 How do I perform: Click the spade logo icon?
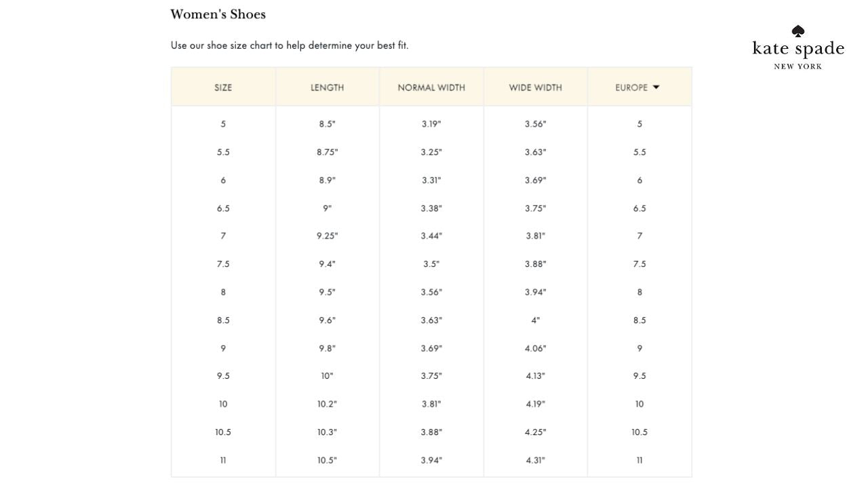tap(798, 31)
